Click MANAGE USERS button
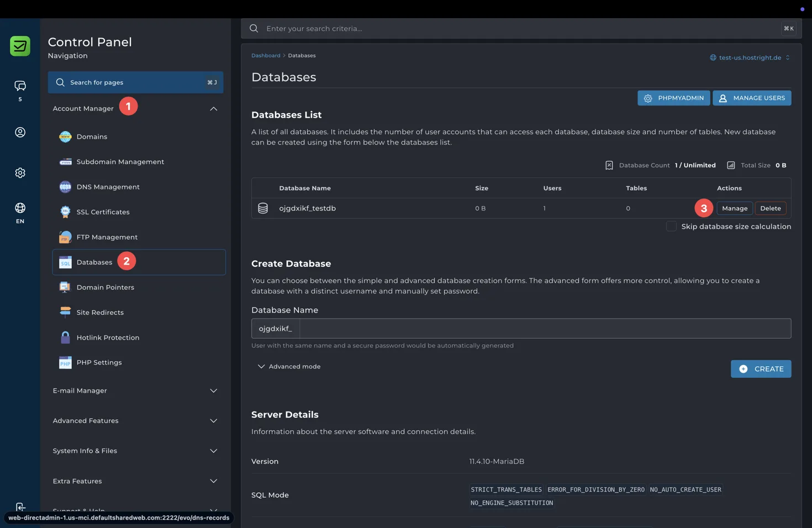Viewport: 812px width, 528px height. coord(752,98)
